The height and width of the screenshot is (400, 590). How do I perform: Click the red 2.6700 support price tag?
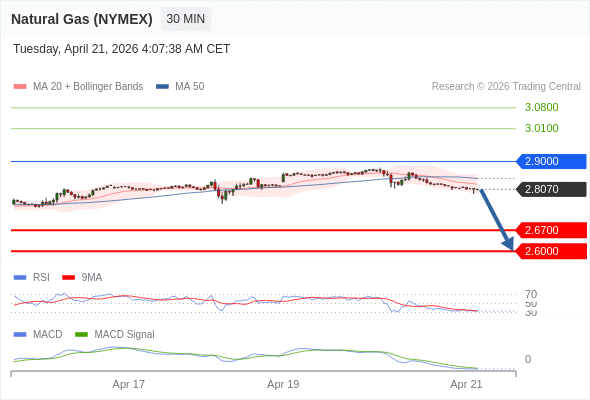[x=551, y=230]
